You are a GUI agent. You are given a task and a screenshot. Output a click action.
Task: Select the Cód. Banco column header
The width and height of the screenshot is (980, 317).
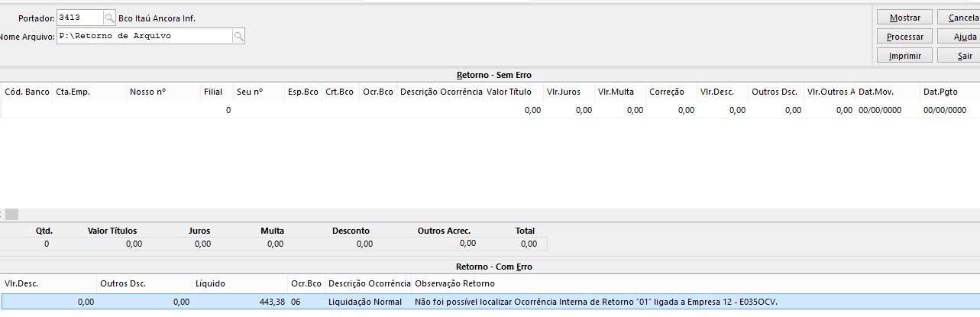coord(27,92)
